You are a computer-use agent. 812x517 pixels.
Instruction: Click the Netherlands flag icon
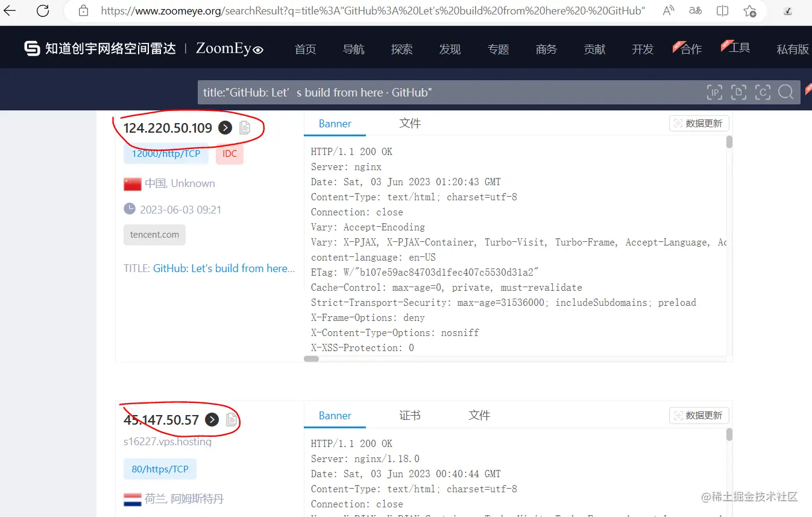[133, 500]
